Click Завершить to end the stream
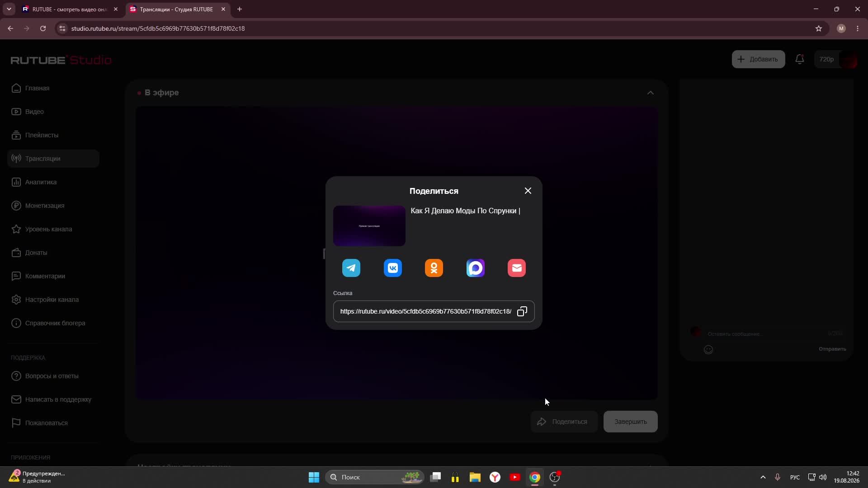868x488 pixels. click(631, 422)
